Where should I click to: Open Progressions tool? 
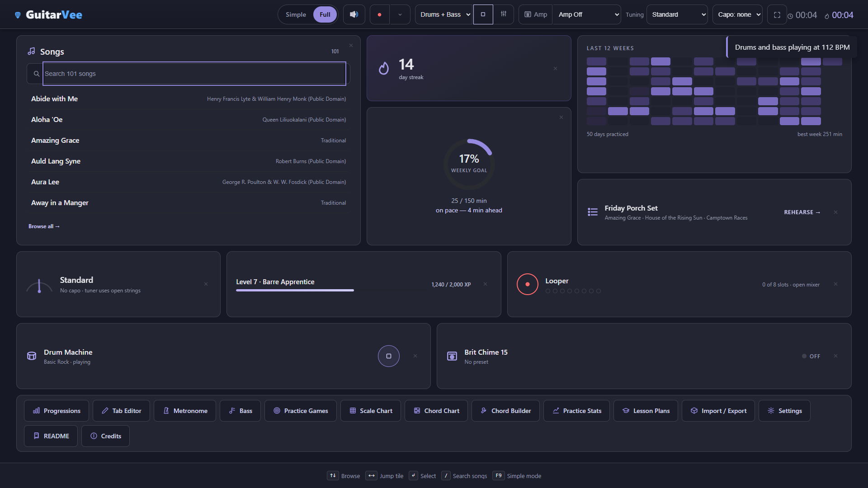tap(57, 411)
